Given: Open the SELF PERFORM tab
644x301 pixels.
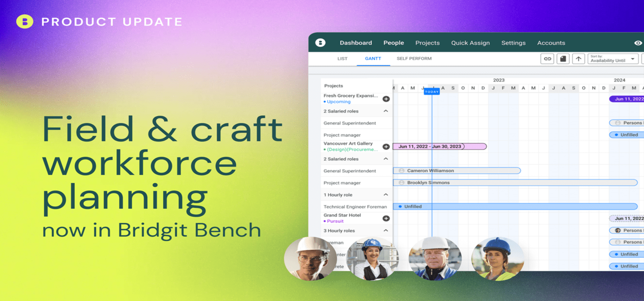Looking at the screenshot, I should 413,58.
